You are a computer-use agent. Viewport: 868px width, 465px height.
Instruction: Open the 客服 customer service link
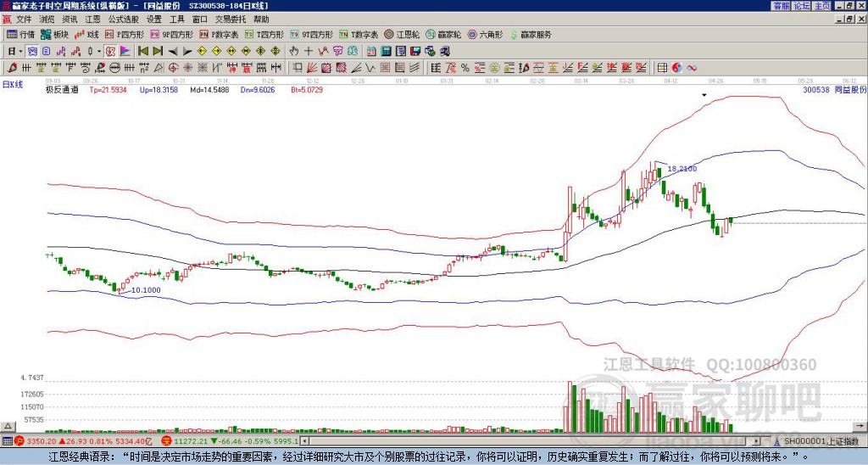(x=781, y=6)
